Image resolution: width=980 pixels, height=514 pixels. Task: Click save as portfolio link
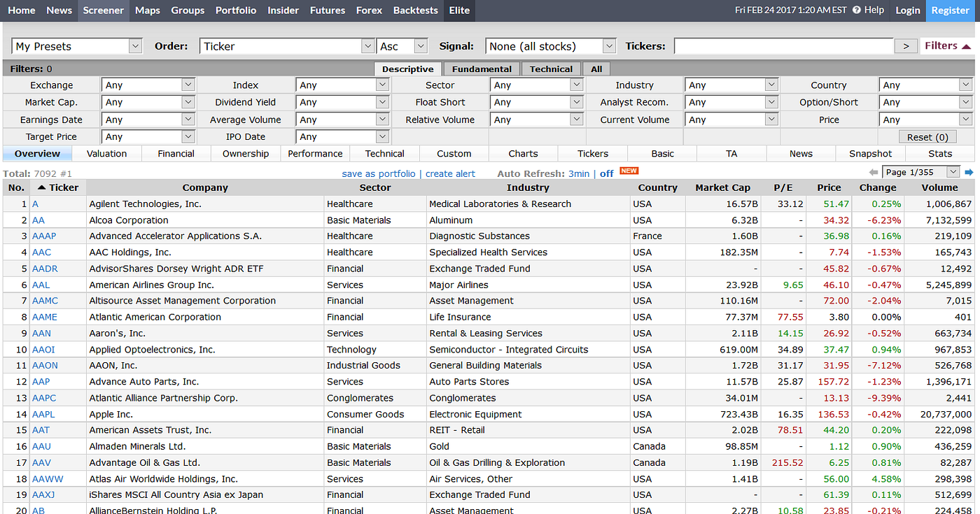click(x=379, y=173)
